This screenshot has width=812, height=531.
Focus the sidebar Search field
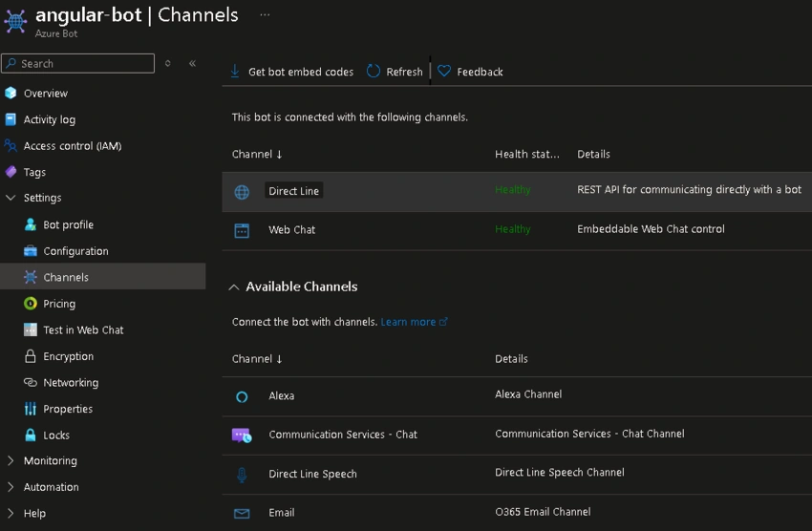pyautogui.click(x=77, y=63)
